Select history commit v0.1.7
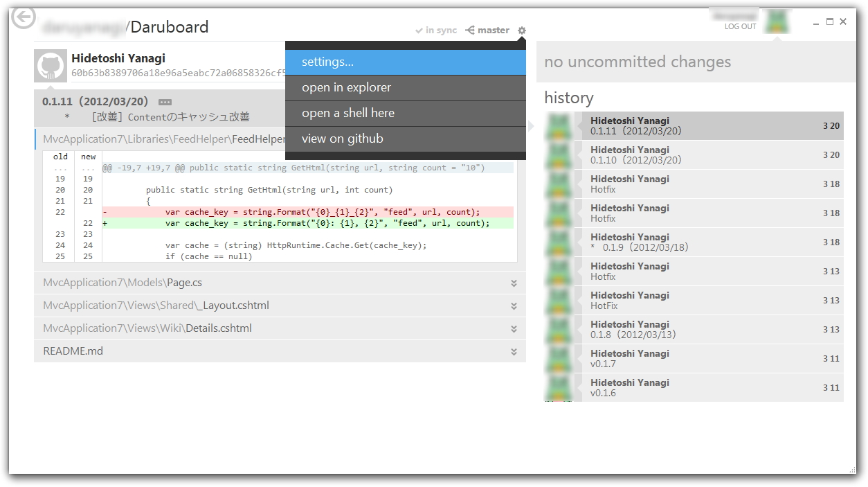This screenshot has width=868, height=487. click(x=694, y=359)
